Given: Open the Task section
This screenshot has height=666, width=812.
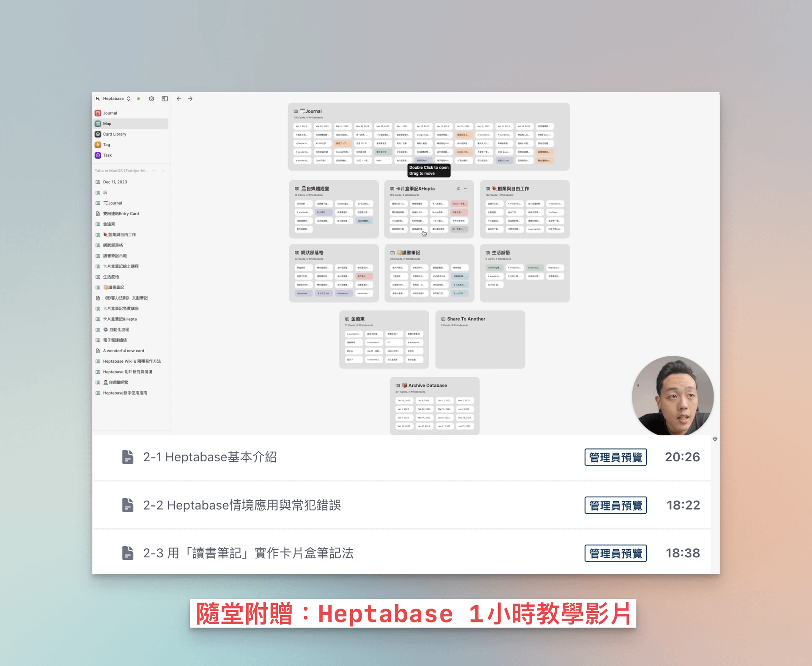Looking at the screenshot, I should point(107,155).
